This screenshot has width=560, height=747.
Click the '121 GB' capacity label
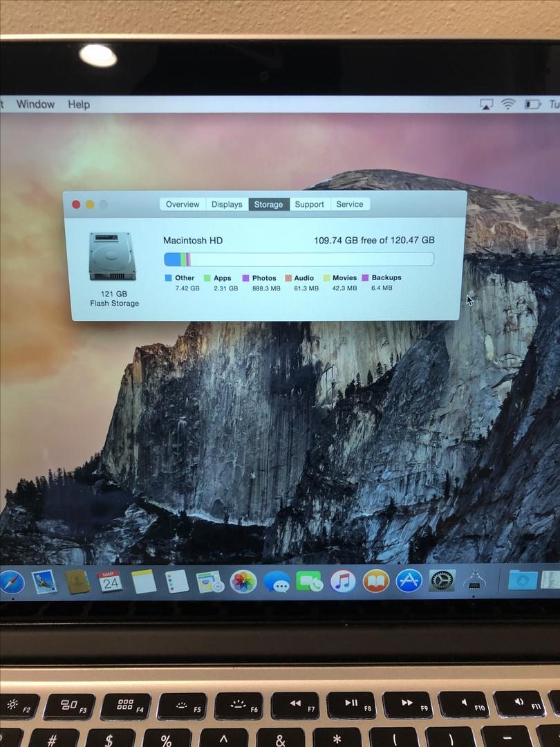click(114, 294)
